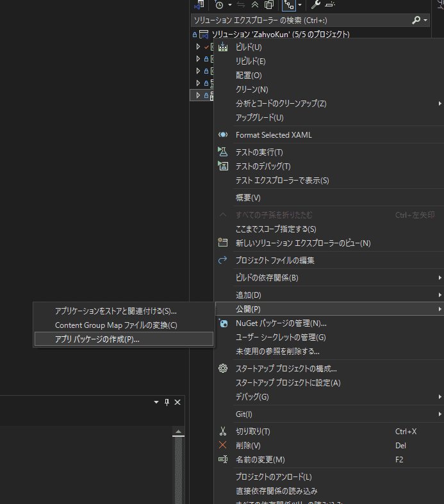Click the Collapse All double-chevron icon
The image size is (444, 504).
(x=255, y=5)
